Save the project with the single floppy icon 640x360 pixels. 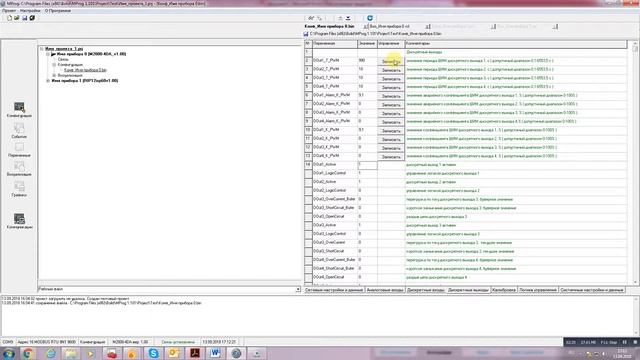coord(24,18)
